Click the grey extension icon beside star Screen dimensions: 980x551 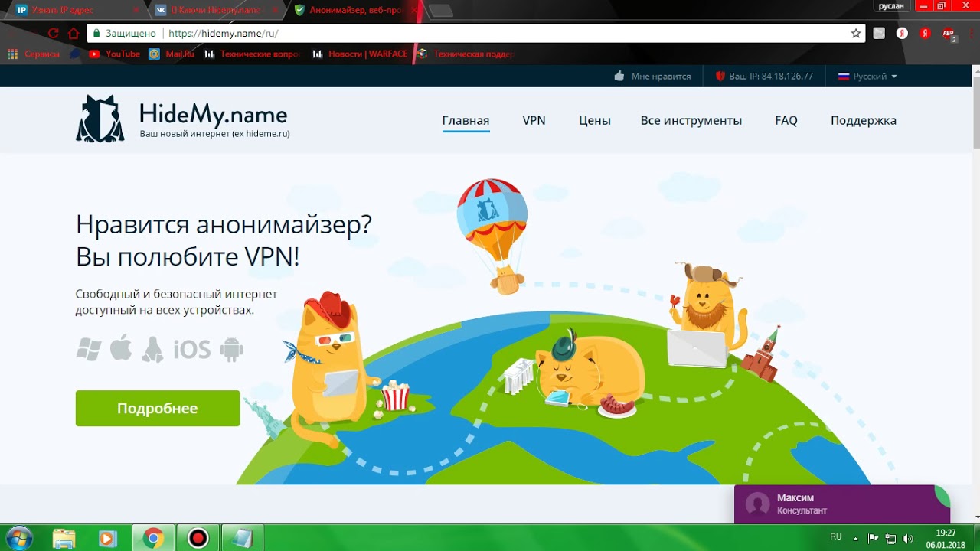pos(879,34)
